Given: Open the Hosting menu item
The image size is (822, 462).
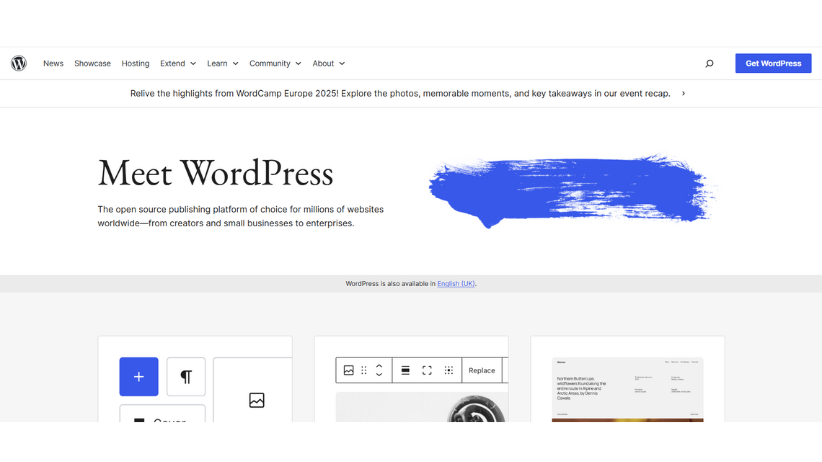Looking at the screenshot, I should tap(135, 63).
